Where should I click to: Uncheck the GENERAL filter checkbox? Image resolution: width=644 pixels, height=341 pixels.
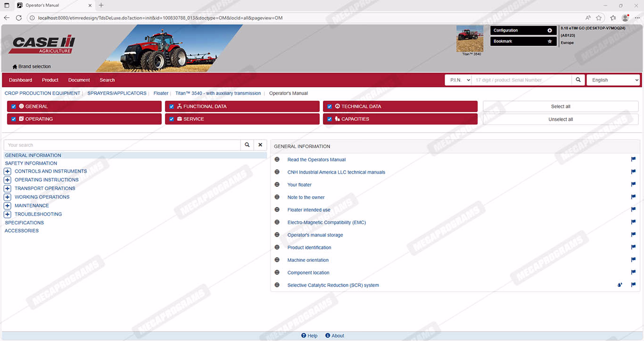point(14,107)
